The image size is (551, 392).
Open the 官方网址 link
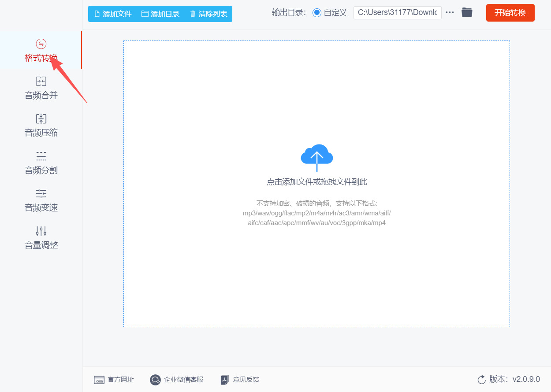pos(114,380)
